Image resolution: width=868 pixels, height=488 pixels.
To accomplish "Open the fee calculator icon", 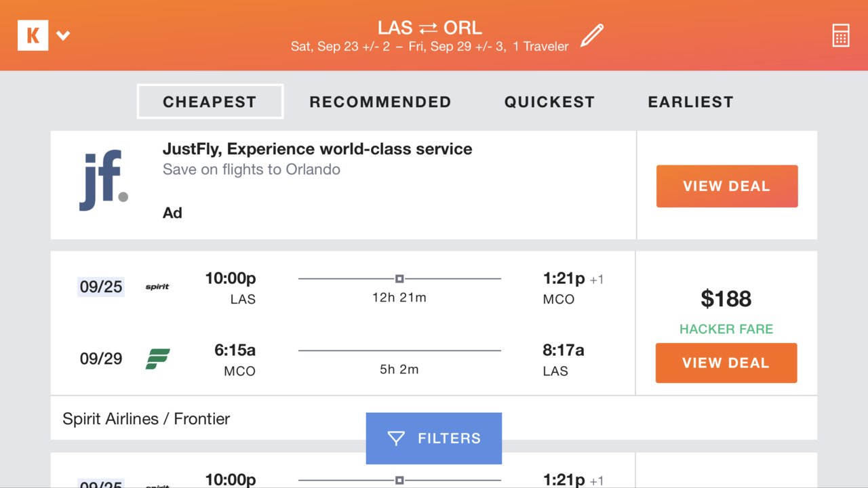I will point(841,35).
